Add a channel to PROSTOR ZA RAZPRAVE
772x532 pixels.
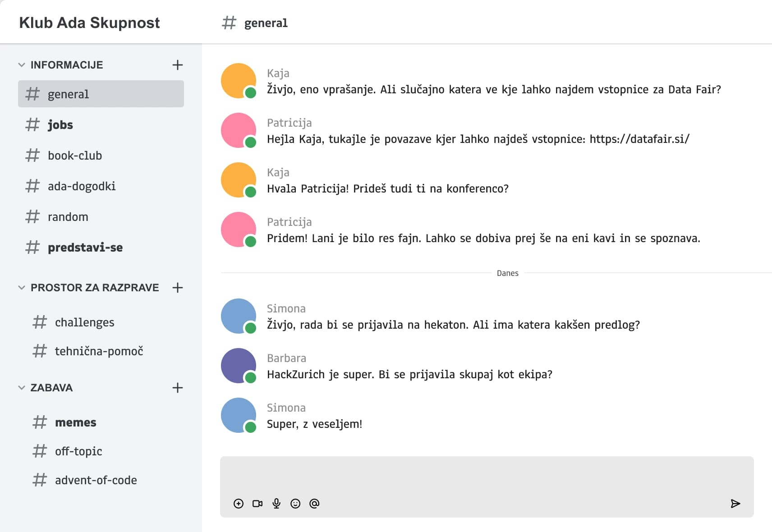[178, 288]
